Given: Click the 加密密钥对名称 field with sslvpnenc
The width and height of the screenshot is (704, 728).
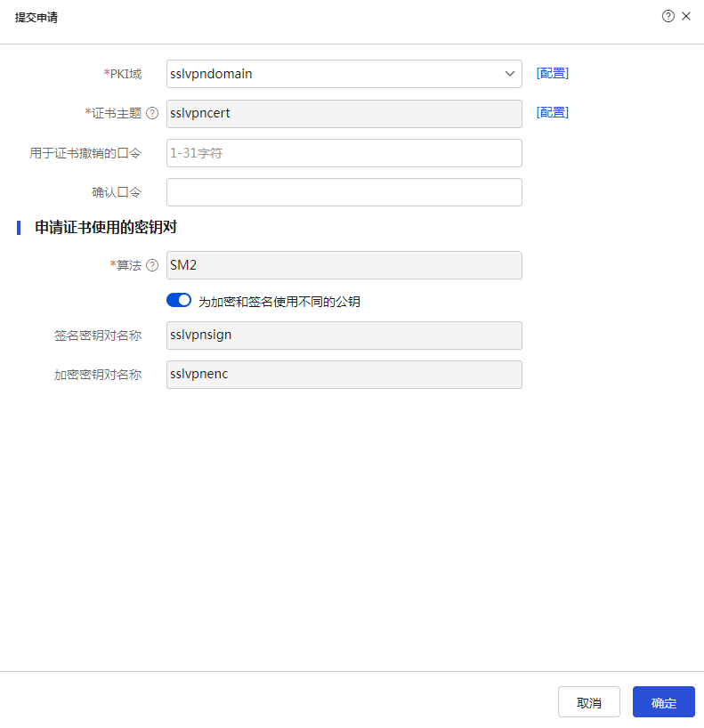Looking at the screenshot, I should click(344, 375).
